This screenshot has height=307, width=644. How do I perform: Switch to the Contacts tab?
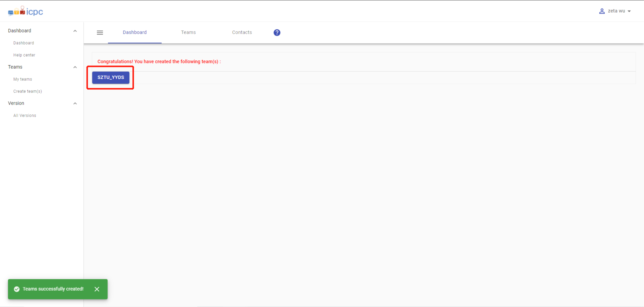click(x=242, y=32)
